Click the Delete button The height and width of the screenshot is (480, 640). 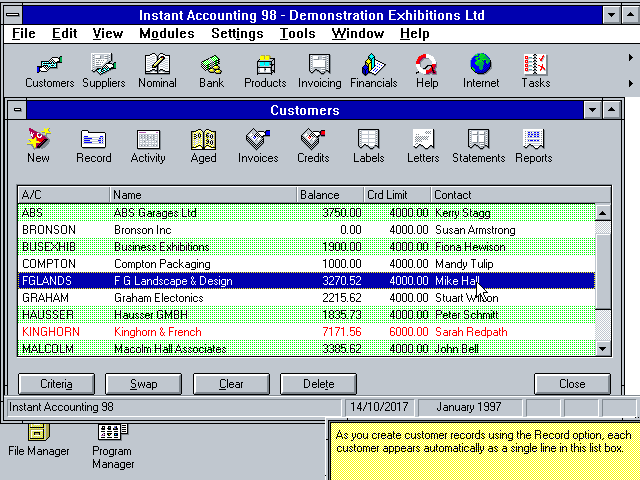coord(318,384)
